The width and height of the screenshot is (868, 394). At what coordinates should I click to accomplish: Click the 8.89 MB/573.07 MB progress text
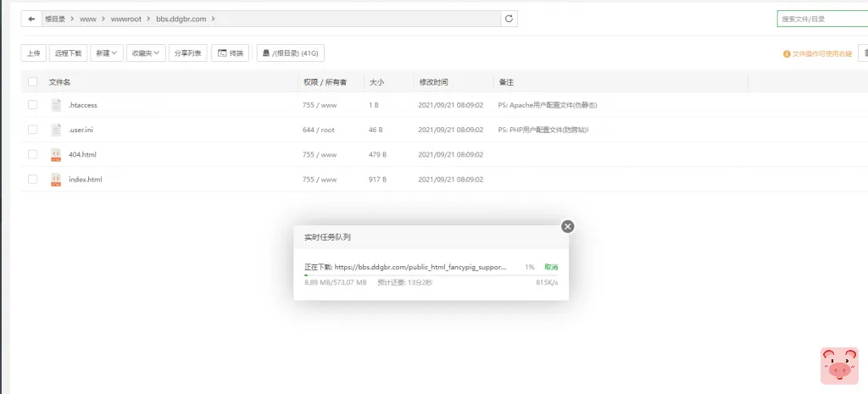coord(336,282)
